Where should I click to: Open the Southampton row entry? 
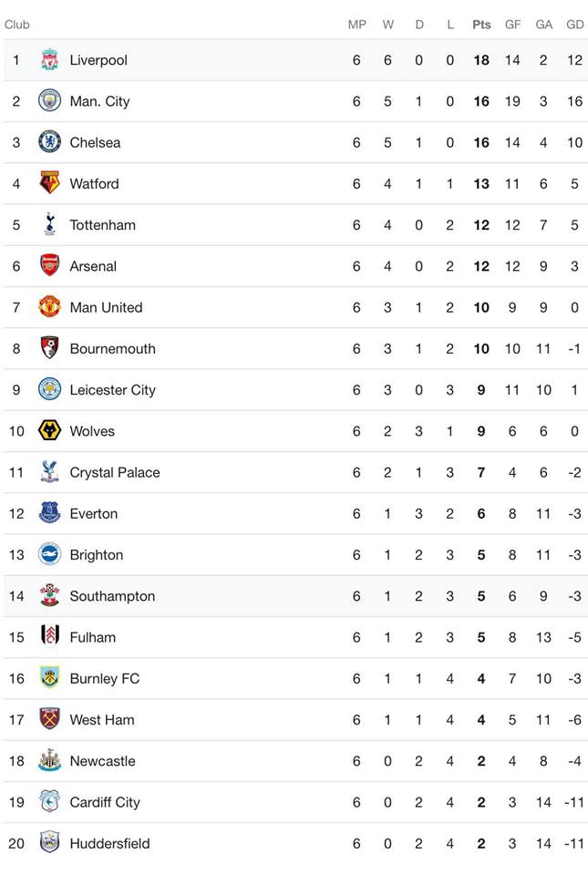click(295, 596)
